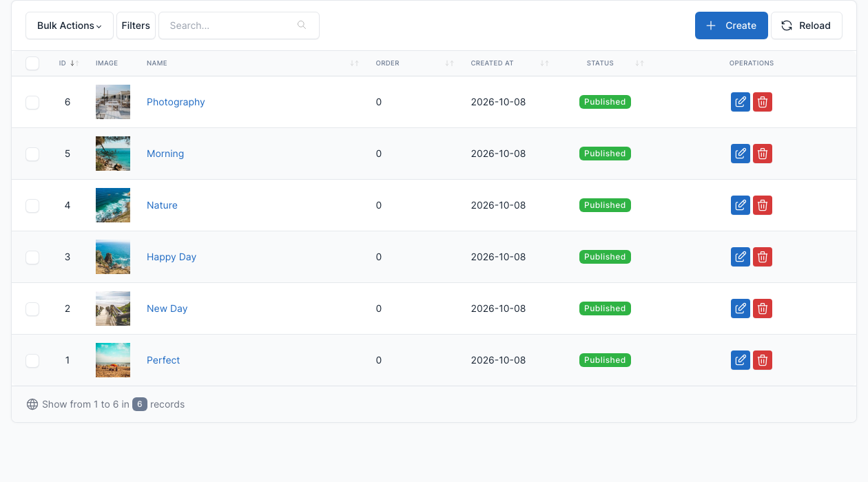Click the Nature thumbnail image
This screenshot has height=482, width=868.
pos(113,205)
